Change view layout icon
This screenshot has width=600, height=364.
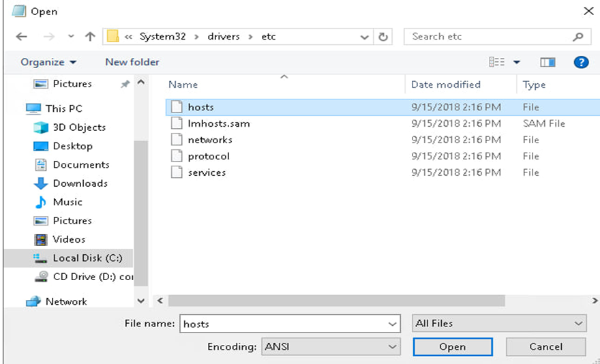point(497,62)
